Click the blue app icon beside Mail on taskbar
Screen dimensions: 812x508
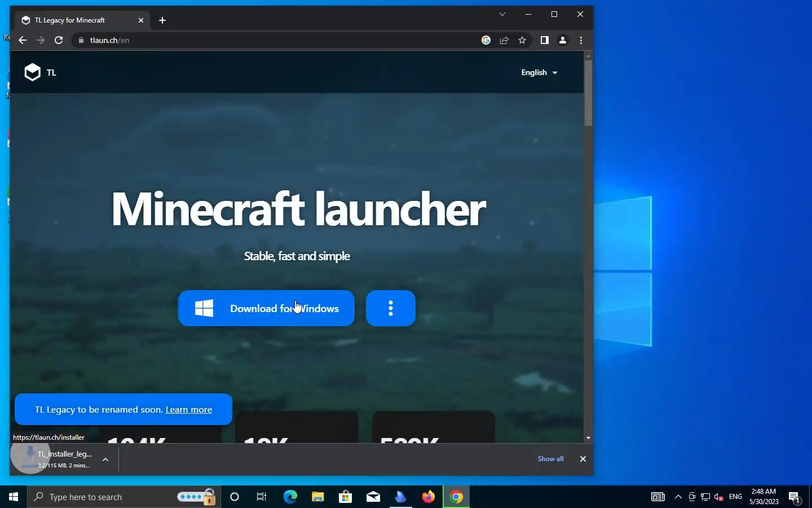pos(400,497)
